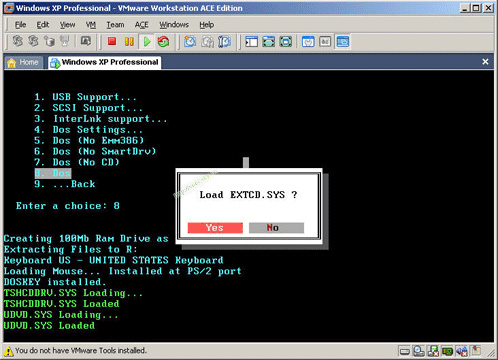Enter full screen mode icon
This screenshot has height=360, width=498.
tap(286, 41)
